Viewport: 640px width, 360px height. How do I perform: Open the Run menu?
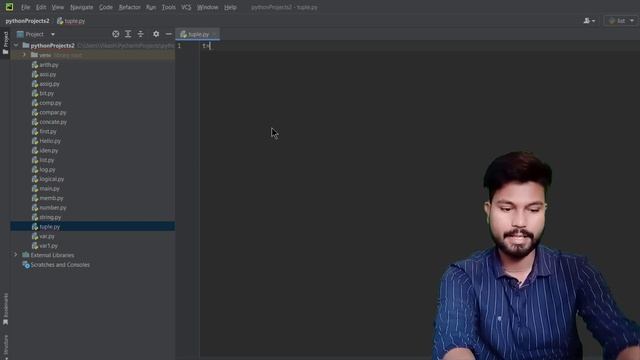click(151, 7)
